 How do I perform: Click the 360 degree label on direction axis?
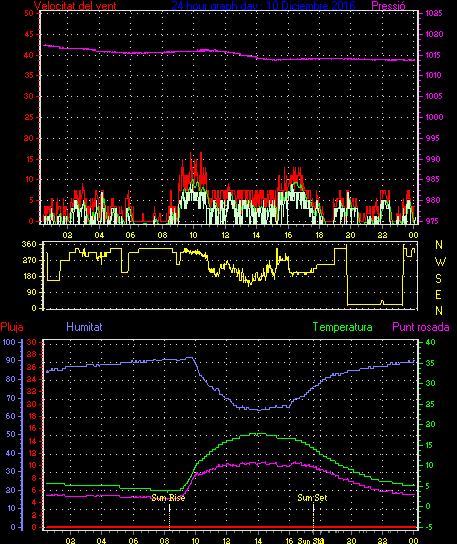click(29, 244)
